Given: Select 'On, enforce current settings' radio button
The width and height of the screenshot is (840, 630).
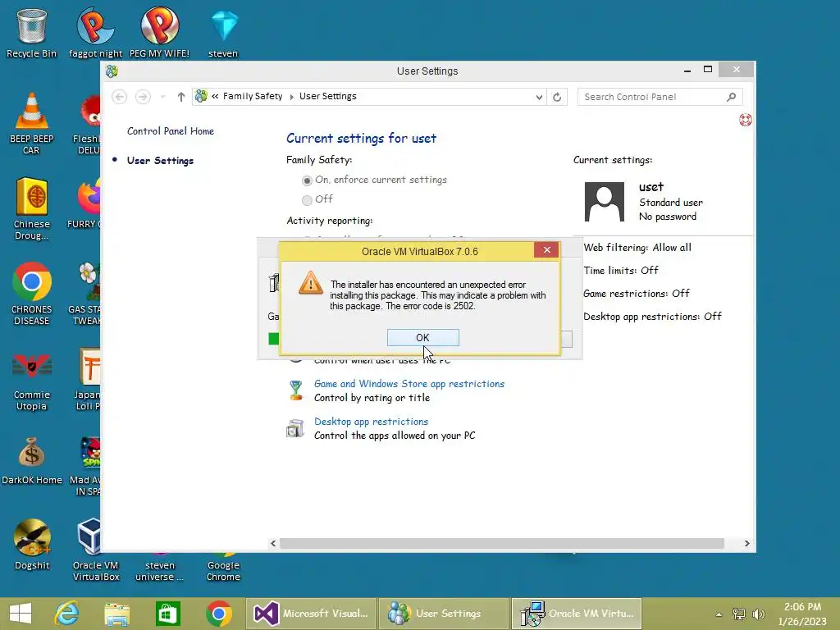Looking at the screenshot, I should click(307, 180).
